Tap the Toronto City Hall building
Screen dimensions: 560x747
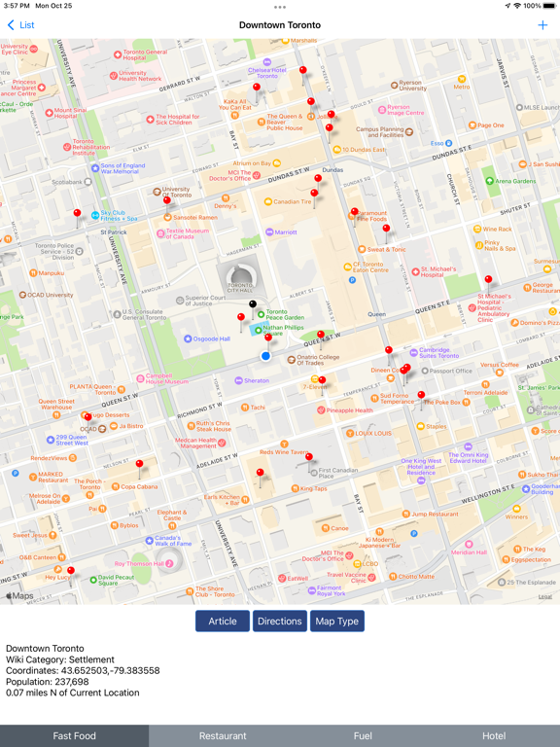pos(240,278)
